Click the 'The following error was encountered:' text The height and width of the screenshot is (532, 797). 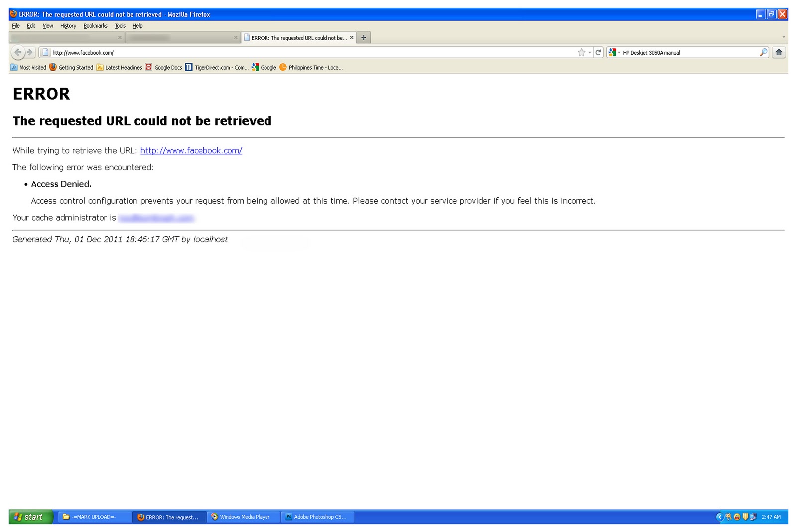point(83,167)
